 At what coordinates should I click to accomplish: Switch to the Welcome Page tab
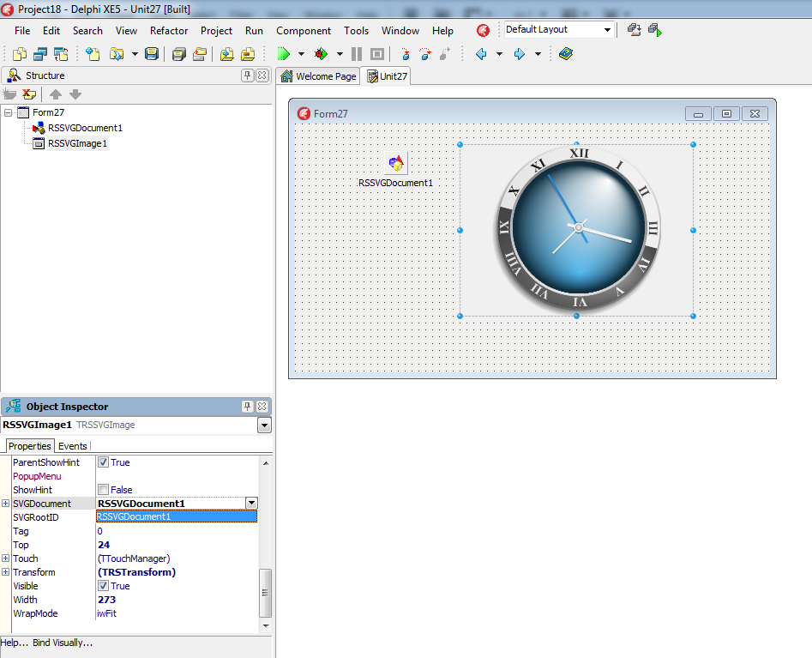point(318,76)
